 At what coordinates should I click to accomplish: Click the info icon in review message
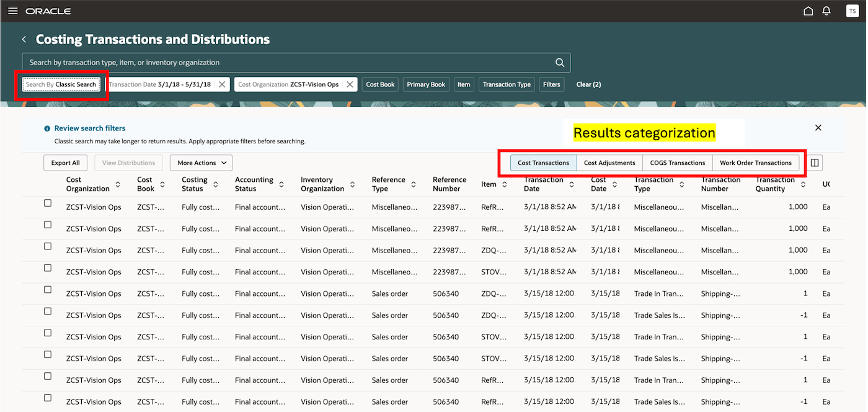tap(47, 128)
